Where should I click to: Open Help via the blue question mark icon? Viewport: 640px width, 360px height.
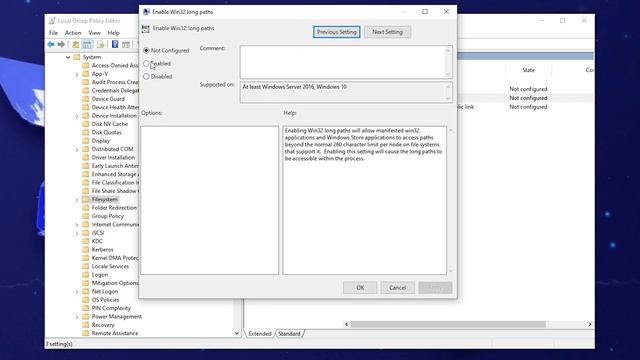[115, 44]
